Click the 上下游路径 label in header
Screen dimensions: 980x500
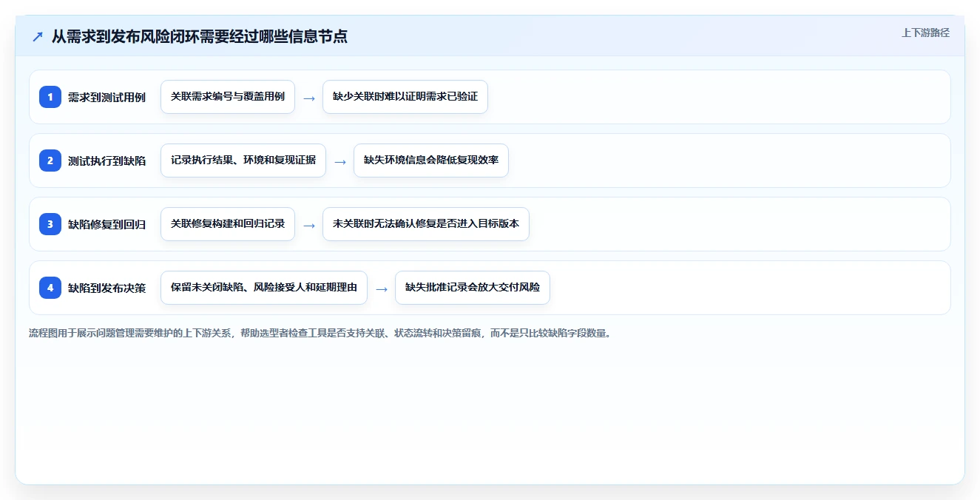925,33
